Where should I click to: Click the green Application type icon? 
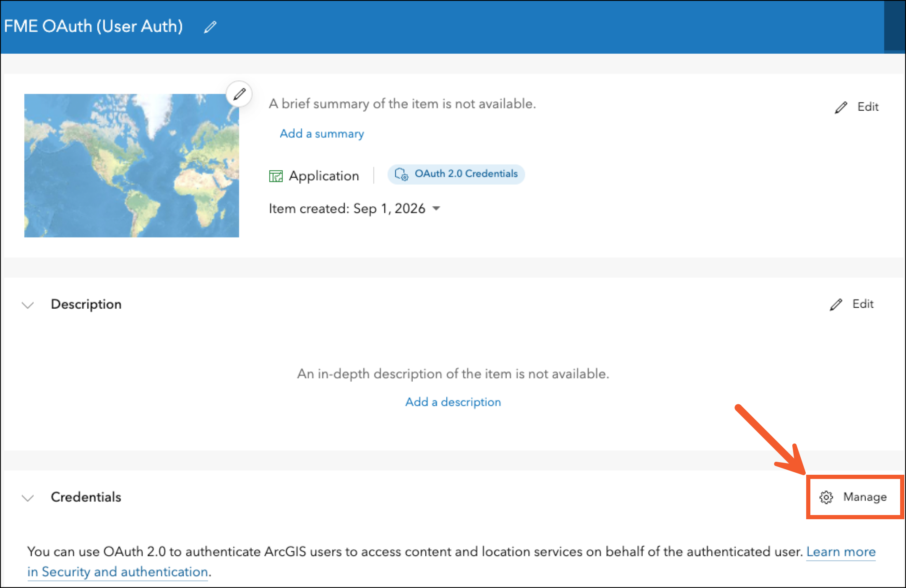tap(276, 176)
